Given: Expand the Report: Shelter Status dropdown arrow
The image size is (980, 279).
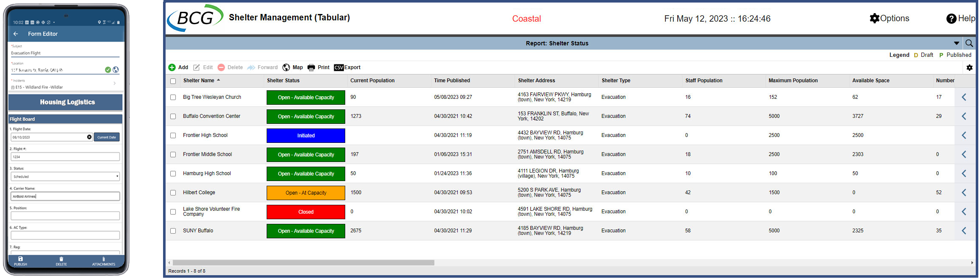Looking at the screenshot, I should tap(956, 43).
